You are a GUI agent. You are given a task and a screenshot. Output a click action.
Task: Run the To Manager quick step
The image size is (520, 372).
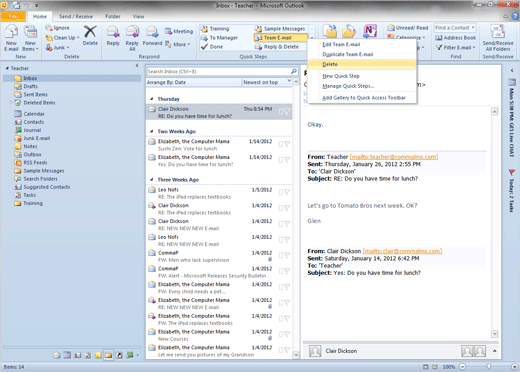[219, 38]
